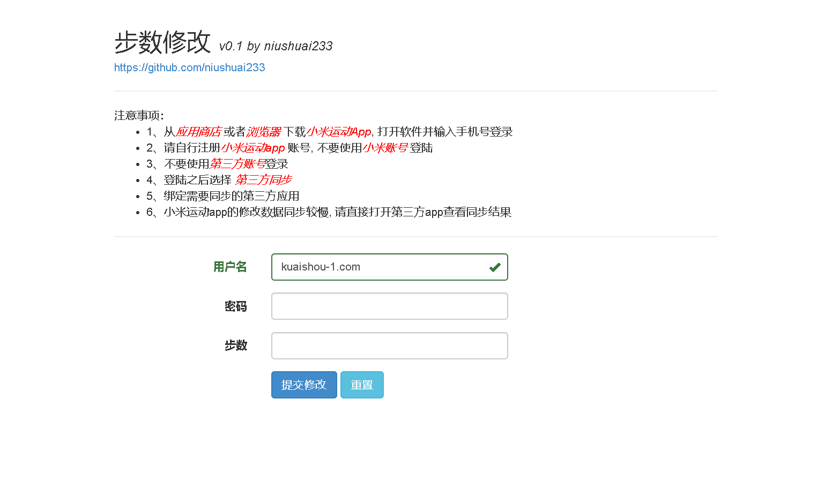Viewport: 832px width, 504px height.
Task: Click note 6 about slow data sync
Action: pyautogui.click(x=329, y=212)
